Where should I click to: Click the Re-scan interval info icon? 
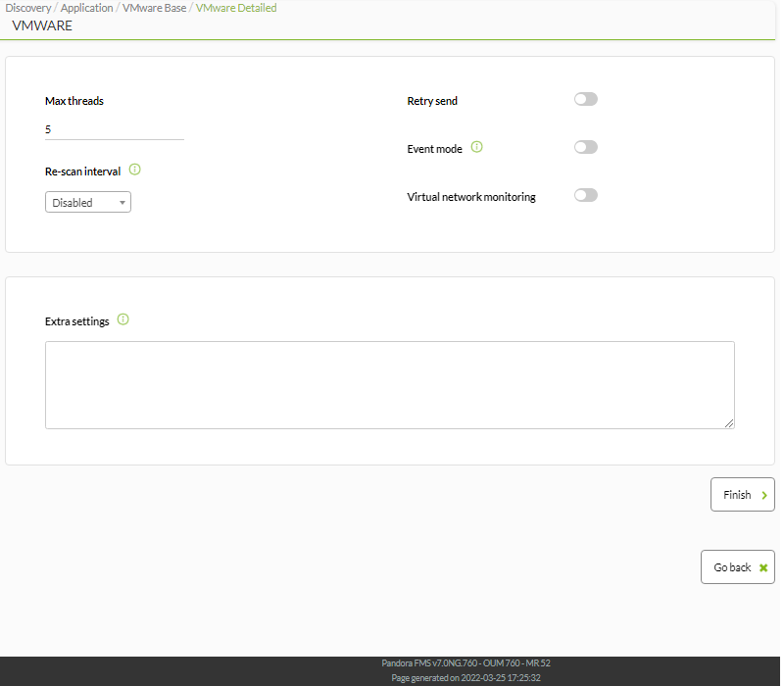coord(134,170)
